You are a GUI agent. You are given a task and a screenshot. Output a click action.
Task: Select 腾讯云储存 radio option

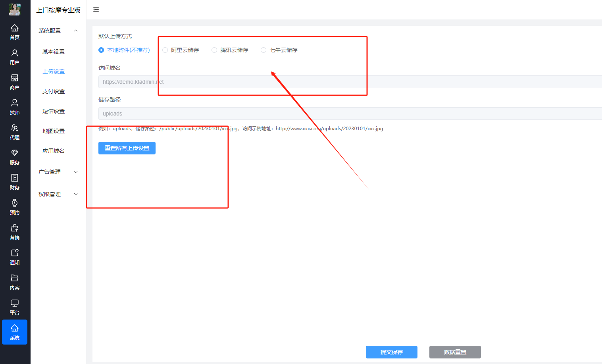(x=230, y=50)
